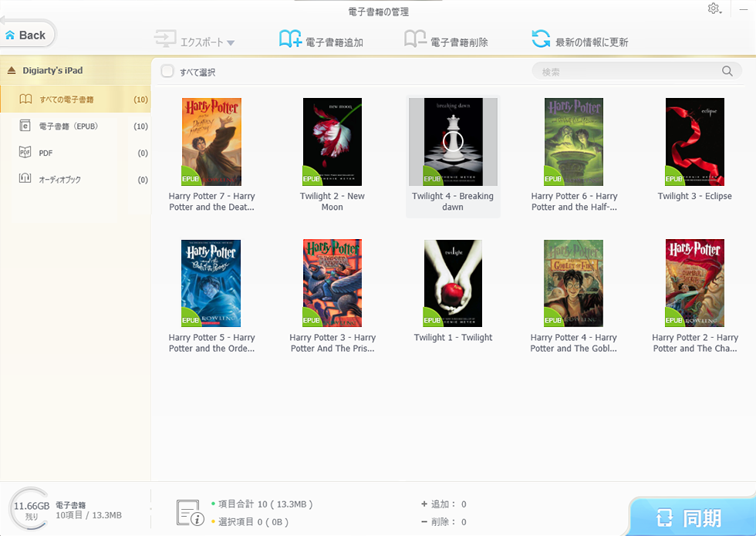Image resolution: width=756 pixels, height=536 pixels.
Task: Open the PDF category in sidebar
Action: click(76, 153)
